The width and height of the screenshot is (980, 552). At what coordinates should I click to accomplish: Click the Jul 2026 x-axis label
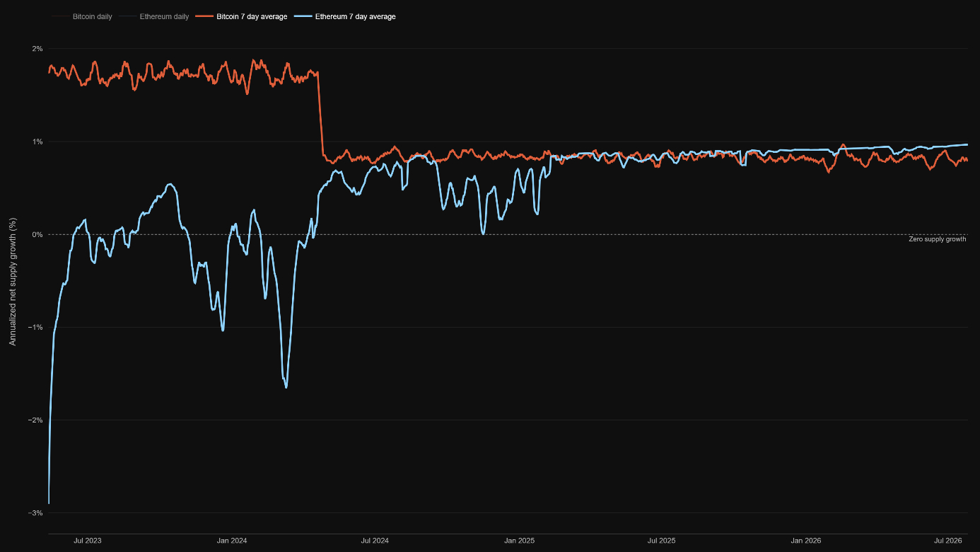(x=948, y=541)
